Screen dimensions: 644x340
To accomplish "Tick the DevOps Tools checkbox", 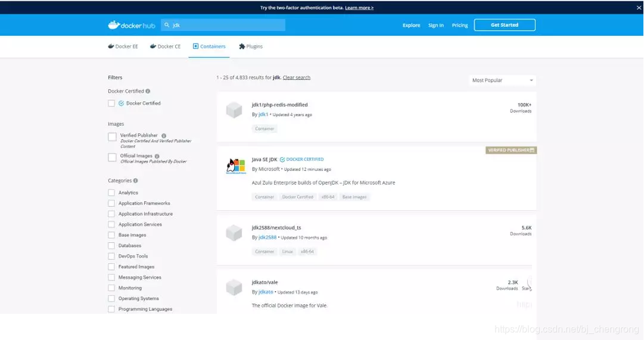I will [111, 256].
